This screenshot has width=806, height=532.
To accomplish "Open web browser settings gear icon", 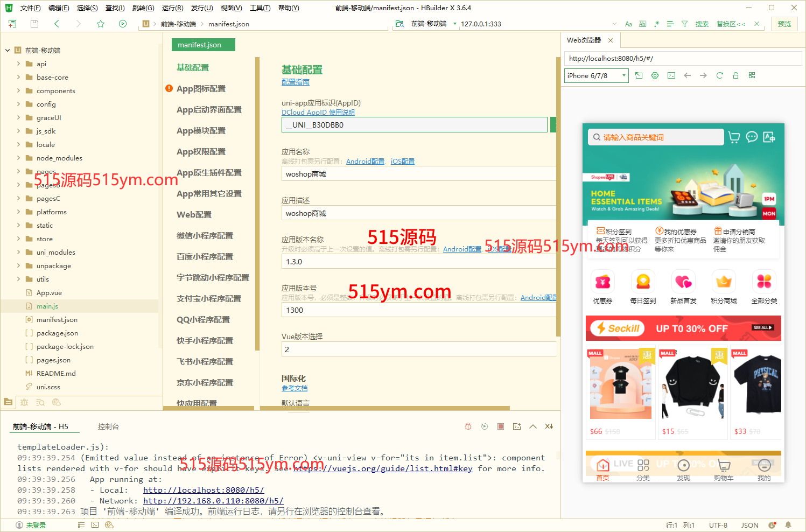I will 655,75.
